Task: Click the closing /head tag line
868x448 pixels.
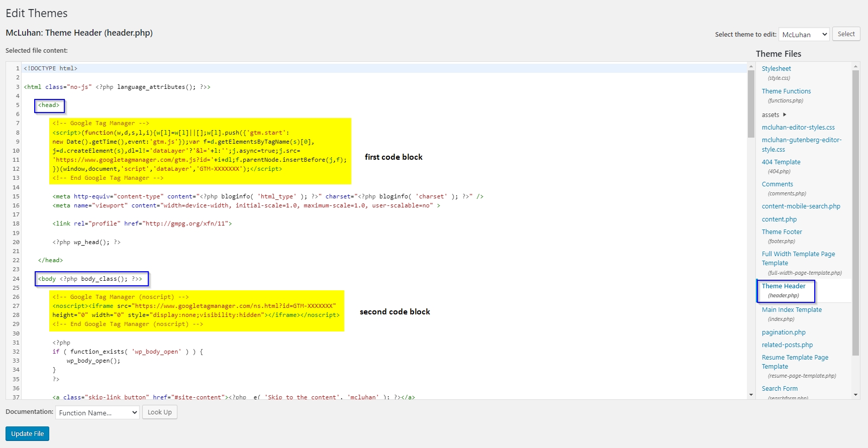Action: pos(50,261)
